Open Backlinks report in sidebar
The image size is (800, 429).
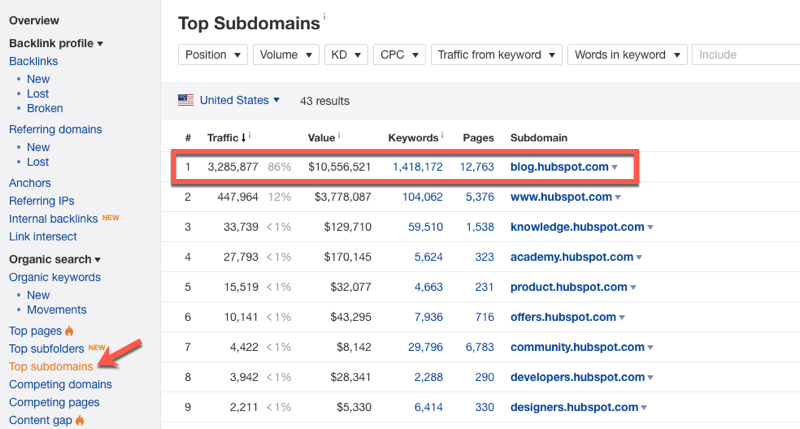pyautogui.click(x=33, y=61)
